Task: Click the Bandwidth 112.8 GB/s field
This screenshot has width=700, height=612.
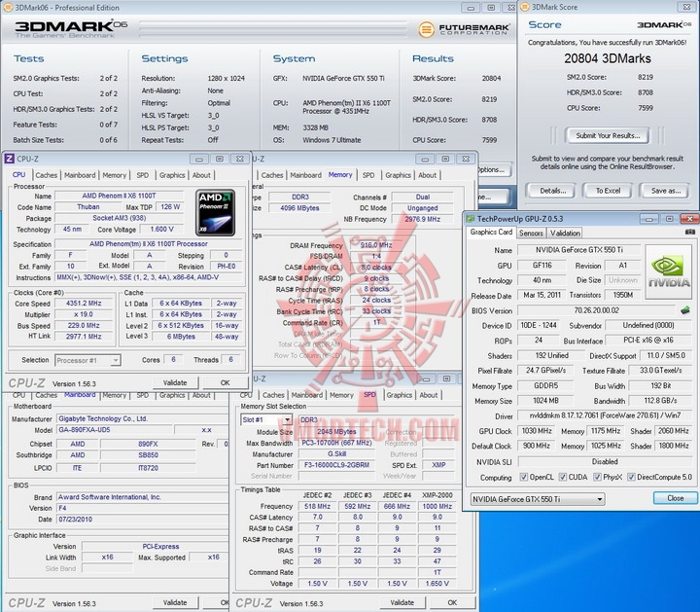Action: tap(660, 401)
